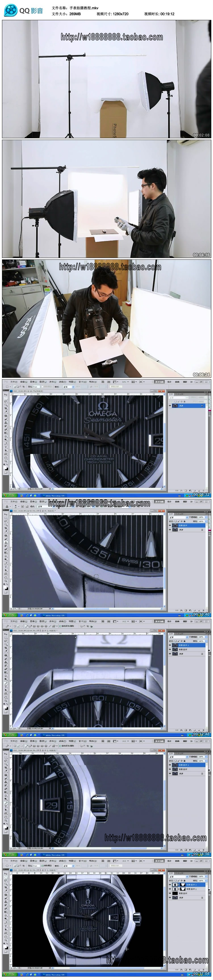The height and width of the screenshot is (980, 213).
Task: Open 选择(S) menu in the 00:14:56 frame
Action: click(x=53, y=741)
